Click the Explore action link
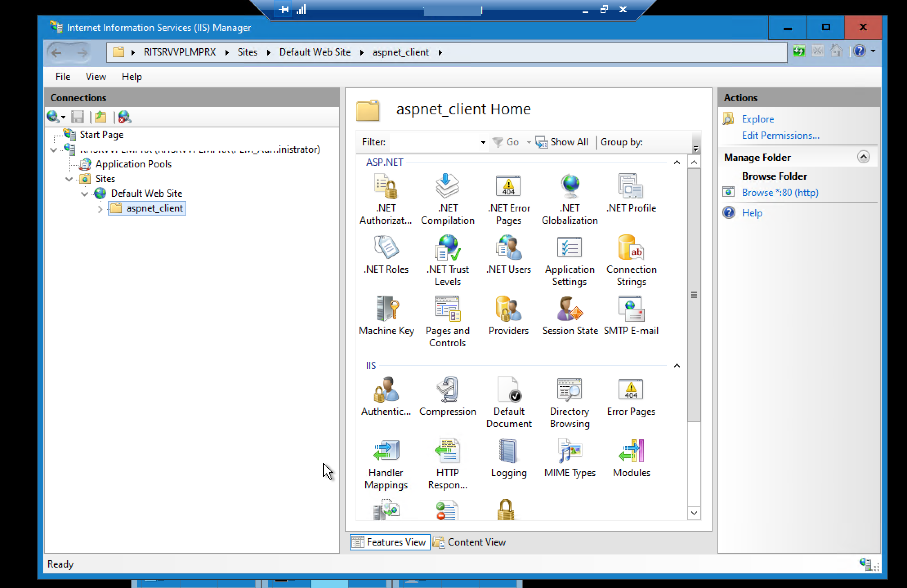Viewport: 907px width, 588px height. pos(758,119)
